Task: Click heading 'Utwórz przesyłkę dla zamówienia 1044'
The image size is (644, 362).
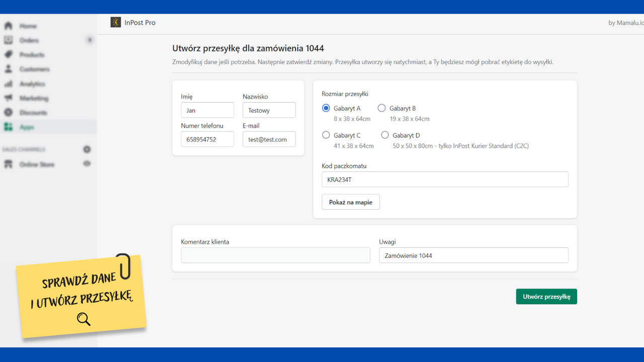Action: tap(248, 48)
